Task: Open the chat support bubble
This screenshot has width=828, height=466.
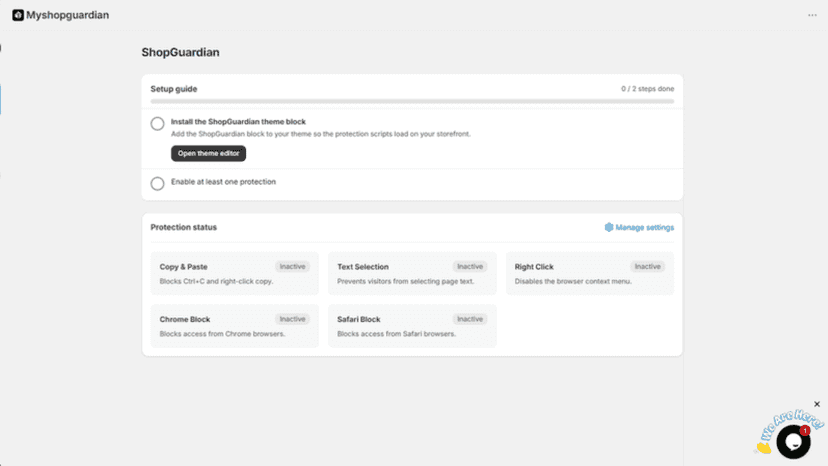Action: click(x=793, y=442)
